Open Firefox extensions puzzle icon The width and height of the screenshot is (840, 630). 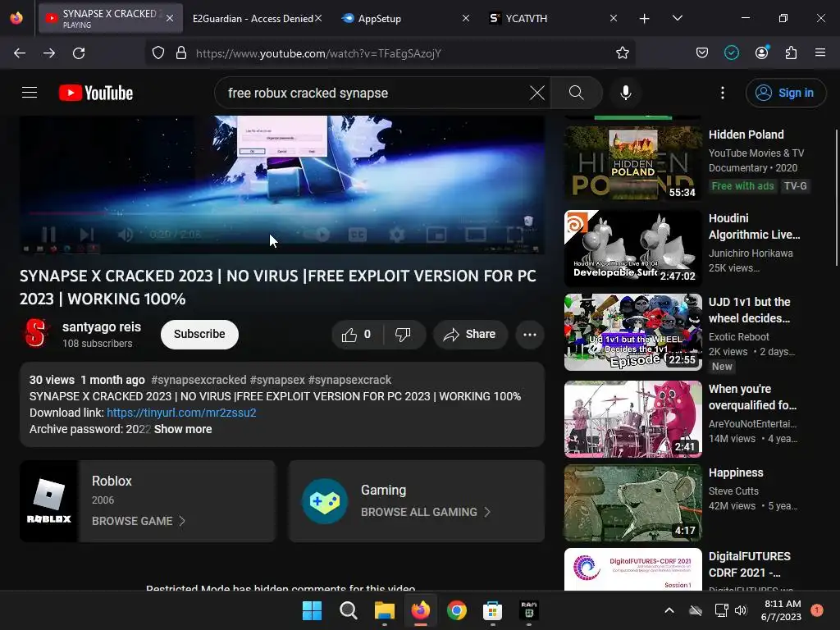coord(791,53)
